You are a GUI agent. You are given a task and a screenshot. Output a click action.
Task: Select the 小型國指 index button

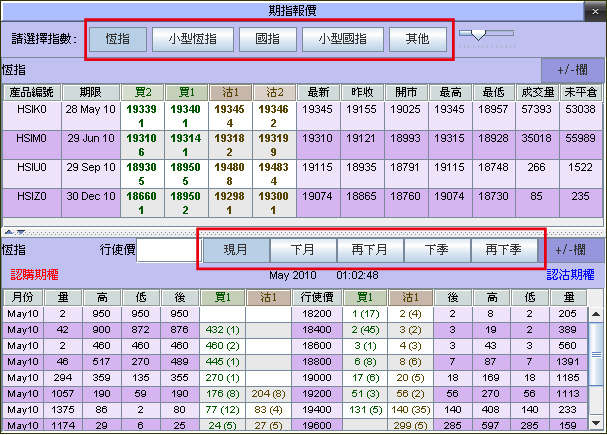pos(343,39)
